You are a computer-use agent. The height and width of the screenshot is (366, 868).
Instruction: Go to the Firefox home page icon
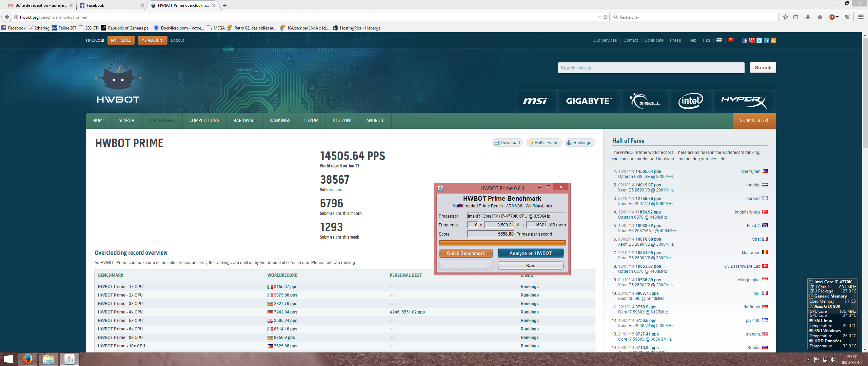[820, 17]
